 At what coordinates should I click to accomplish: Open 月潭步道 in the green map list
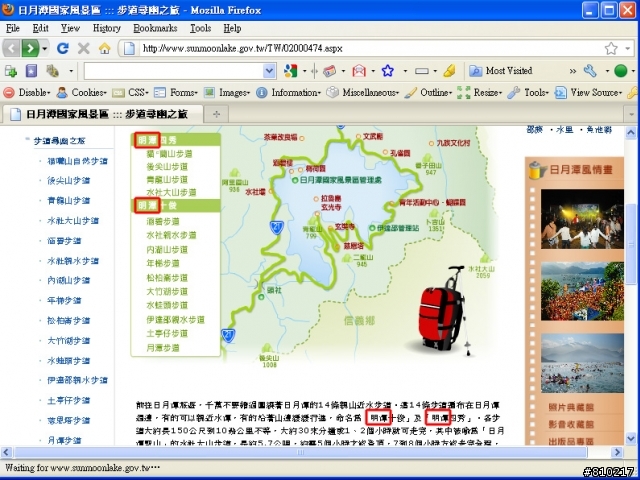tap(163, 348)
